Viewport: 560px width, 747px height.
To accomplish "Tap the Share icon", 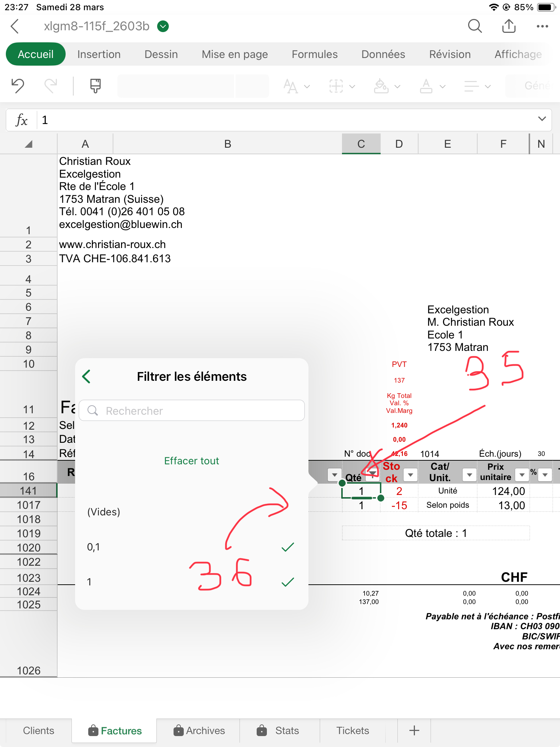I will point(509,26).
